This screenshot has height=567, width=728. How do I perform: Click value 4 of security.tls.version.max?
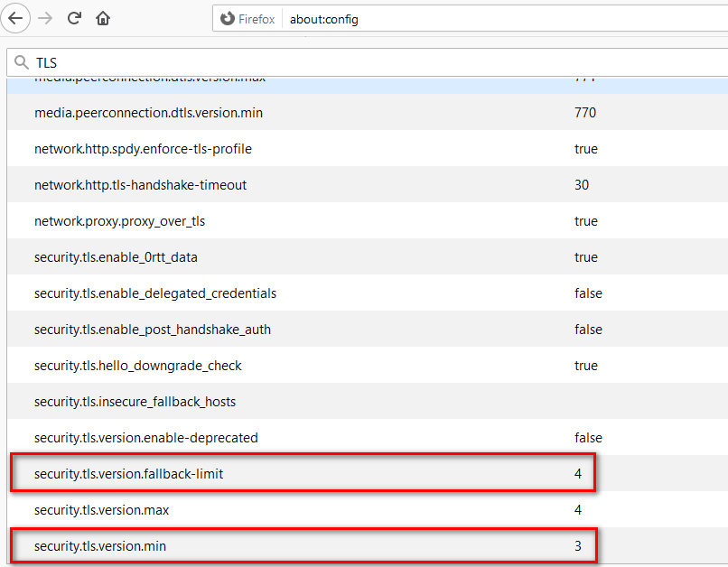coord(578,510)
